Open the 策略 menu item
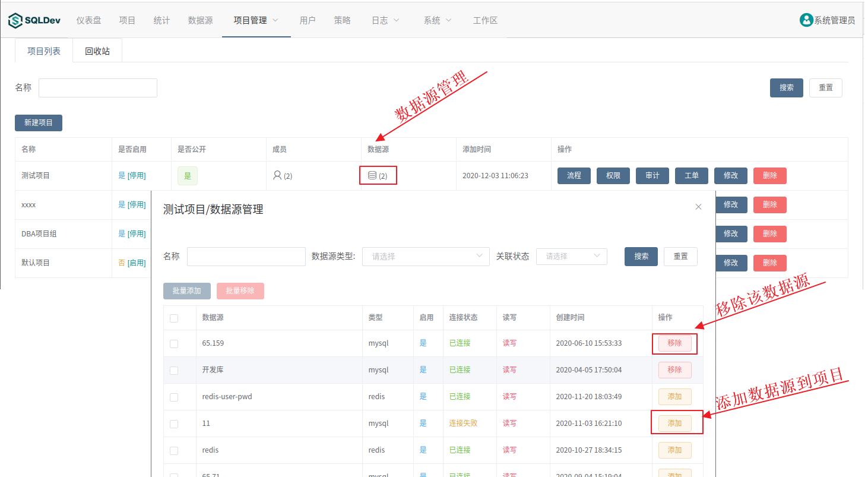This screenshot has width=868, height=477. 343,20
